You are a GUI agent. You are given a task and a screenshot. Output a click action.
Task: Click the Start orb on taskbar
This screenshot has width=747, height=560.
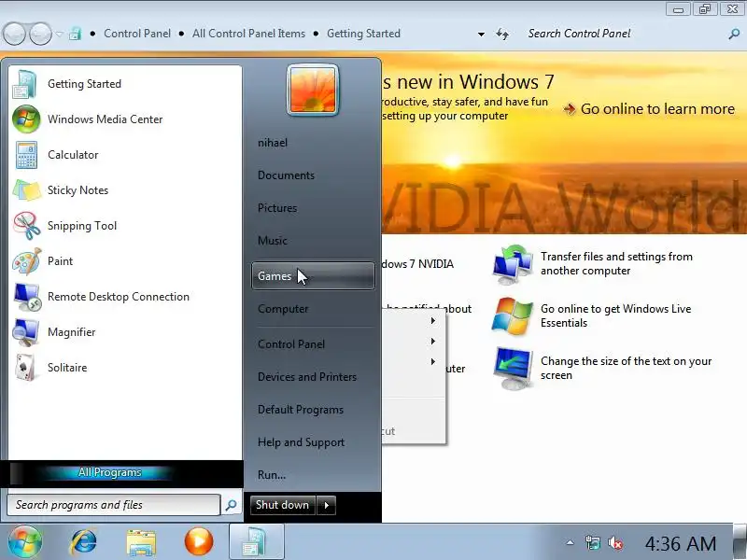pos(25,542)
